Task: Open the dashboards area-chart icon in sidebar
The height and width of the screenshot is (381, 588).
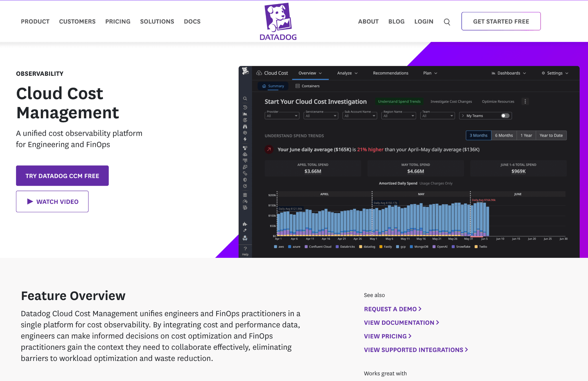Action: (x=245, y=114)
